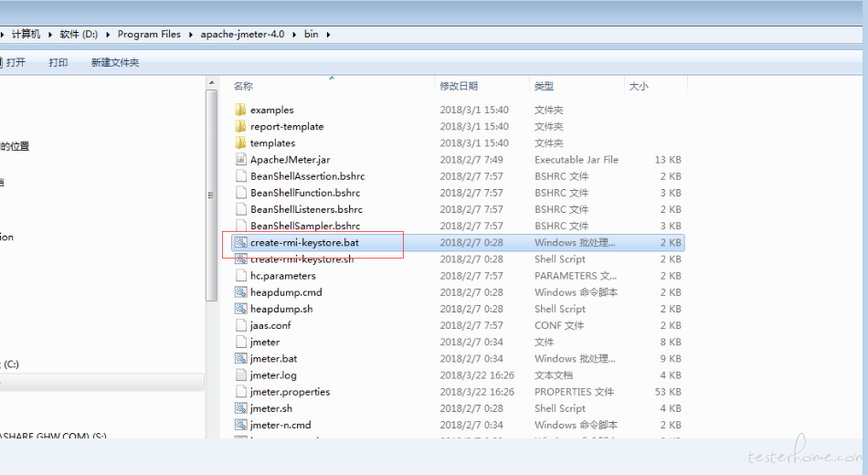The height and width of the screenshot is (475, 868).
Task: Open the dropdown arrow after Program Files
Action: [x=190, y=35]
